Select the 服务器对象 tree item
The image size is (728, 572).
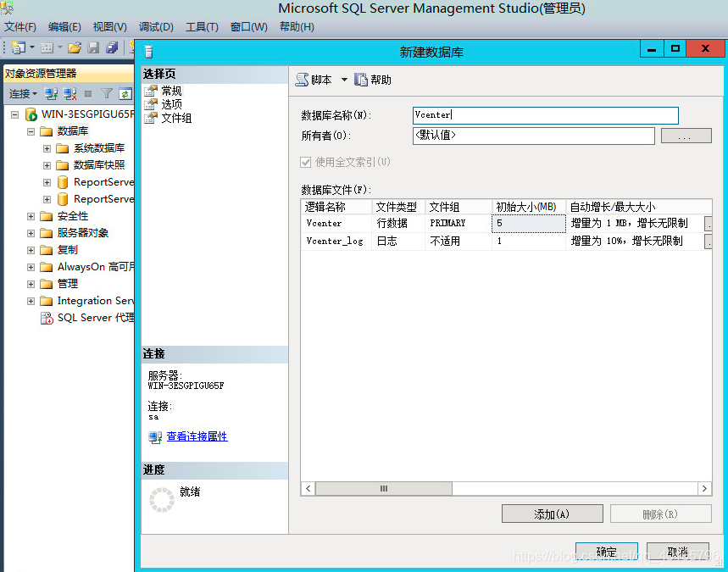click(x=83, y=233)
